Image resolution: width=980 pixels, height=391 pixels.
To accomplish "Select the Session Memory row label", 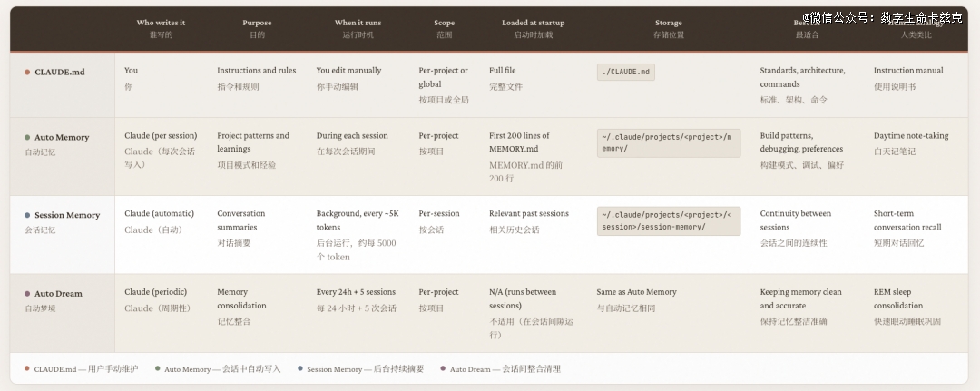I will click(x=66, y=216).
